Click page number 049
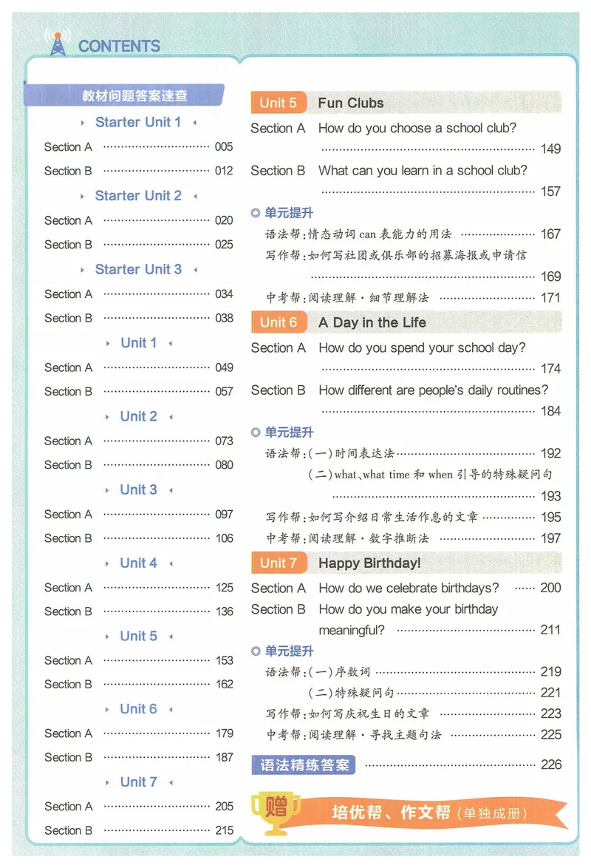Image resolution: width=591 pixels, height=868 pixels. click(x=224, y=367)
